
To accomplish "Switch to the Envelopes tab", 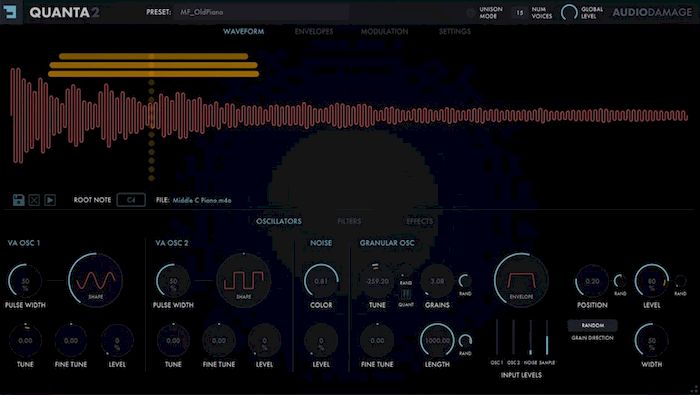I will tap(314, 31).
